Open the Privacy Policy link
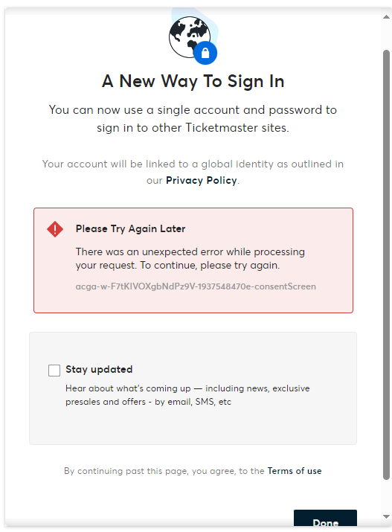The image size is (392, 532). coord(201,180)
